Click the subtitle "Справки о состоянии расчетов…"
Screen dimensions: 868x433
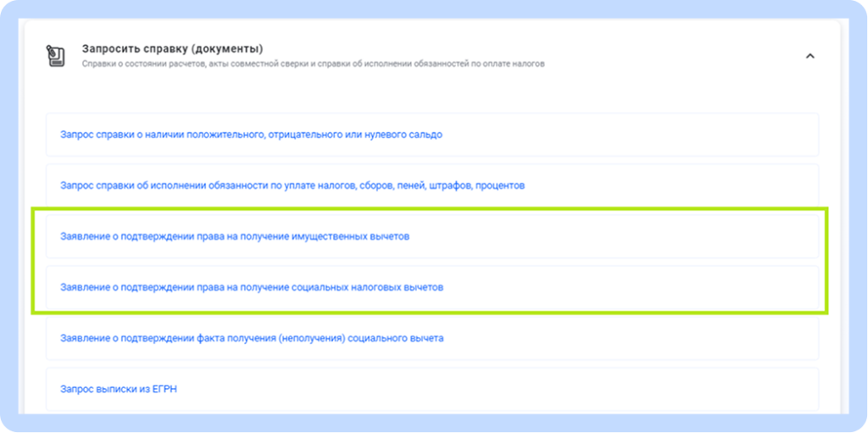point(313,64)
